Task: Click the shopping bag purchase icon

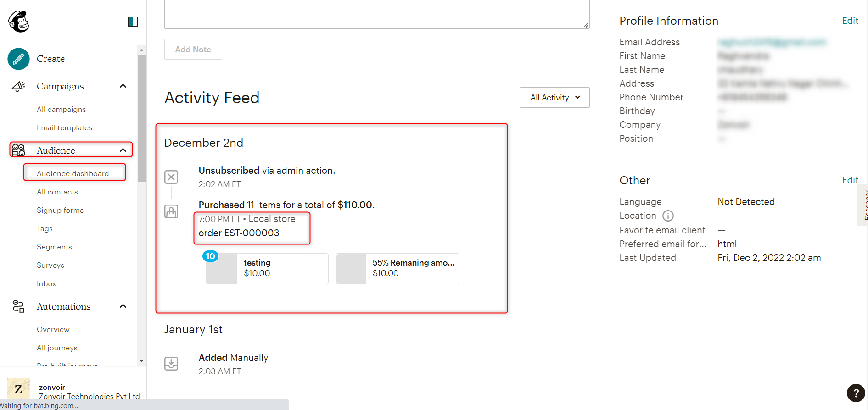Action: [171, 211]
